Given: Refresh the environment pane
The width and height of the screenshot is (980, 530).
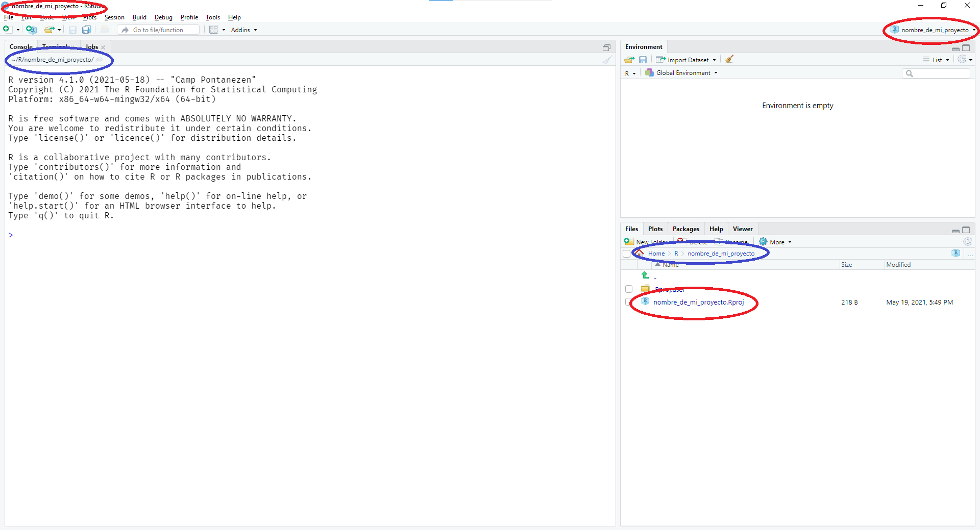Looking at the screenshot, I should [x=962, y=59].
